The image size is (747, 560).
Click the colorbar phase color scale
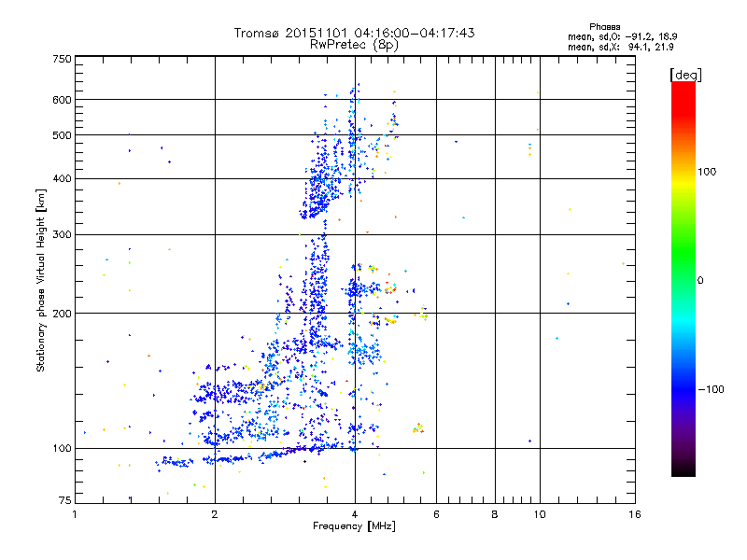click(x=684, y=278)
